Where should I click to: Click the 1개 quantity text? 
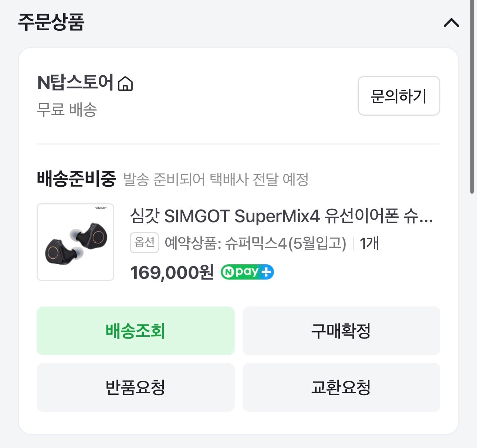369,243
